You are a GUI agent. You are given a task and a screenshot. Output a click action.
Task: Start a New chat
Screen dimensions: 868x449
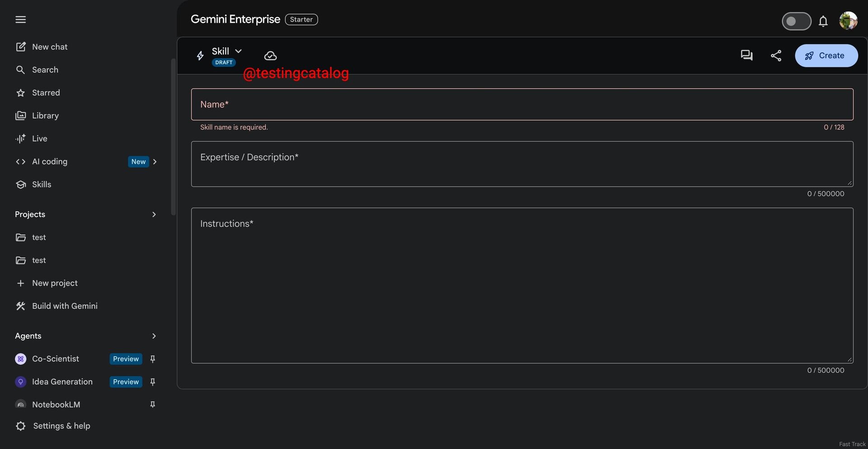(49, 47)
